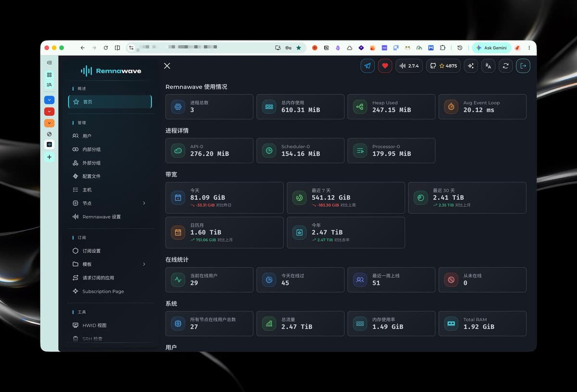Expand the red tab group chevron
Screen dimensions: 577x392
click(49, 111)
